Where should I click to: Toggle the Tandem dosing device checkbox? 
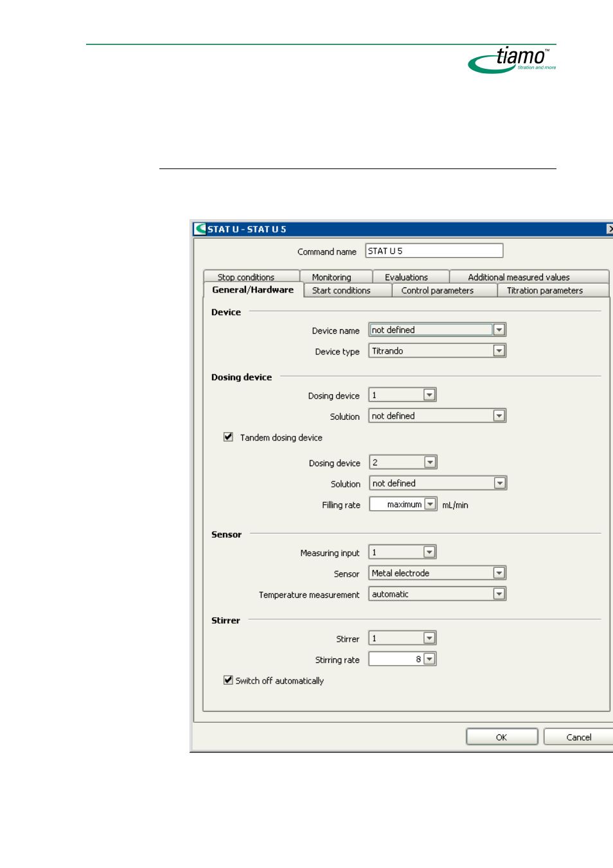(x=228, y=437)
